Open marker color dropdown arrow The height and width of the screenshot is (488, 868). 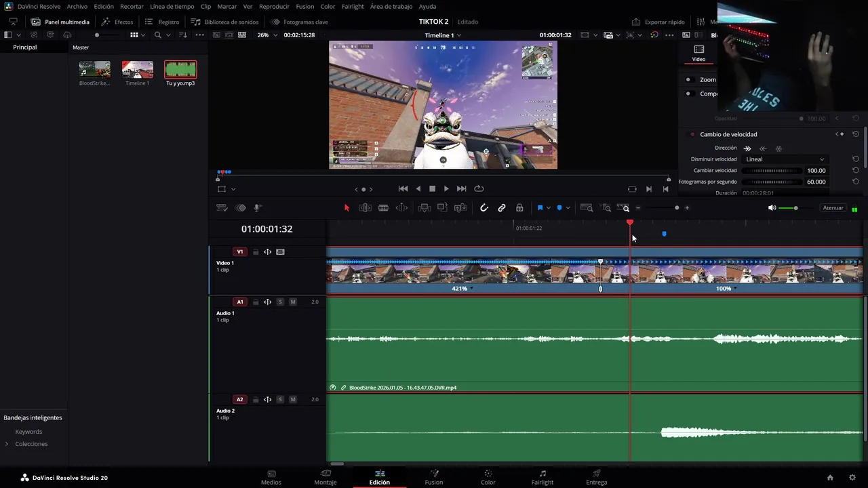[x=568, y=208]
